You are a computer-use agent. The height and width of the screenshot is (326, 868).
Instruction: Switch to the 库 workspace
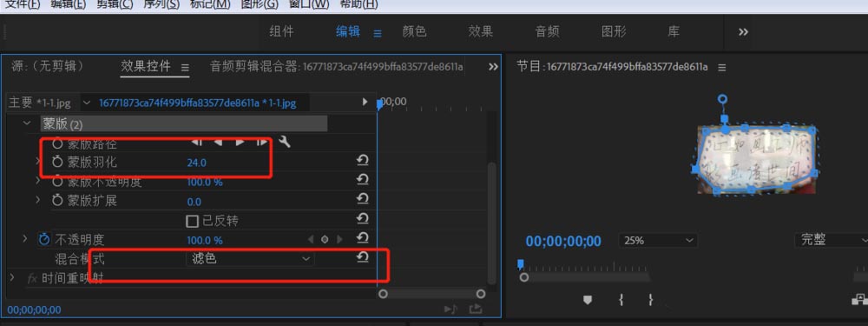674,32
